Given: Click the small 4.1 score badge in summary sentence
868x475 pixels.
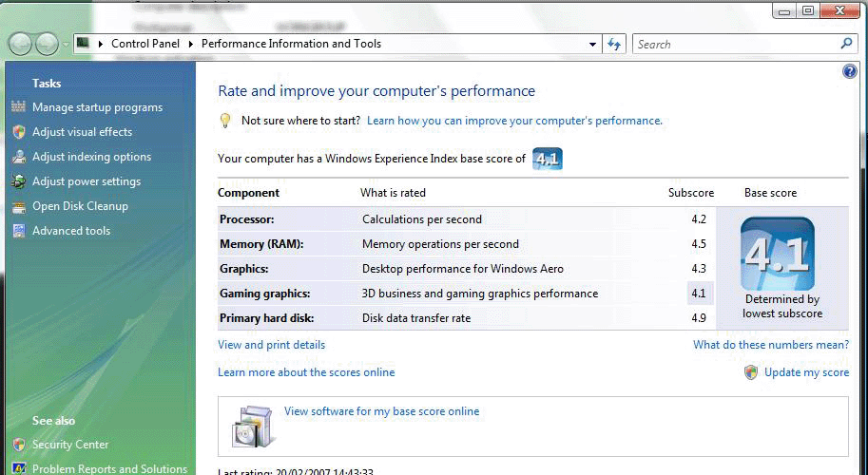Looking at the screenshot, I should (547, 159).
